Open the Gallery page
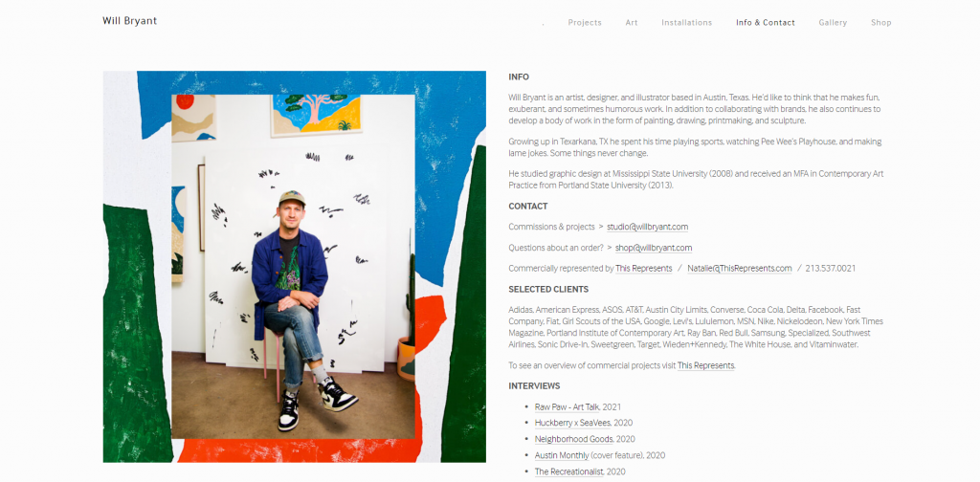This screenshot has height=482, width=980. click(x=833, y=23)
